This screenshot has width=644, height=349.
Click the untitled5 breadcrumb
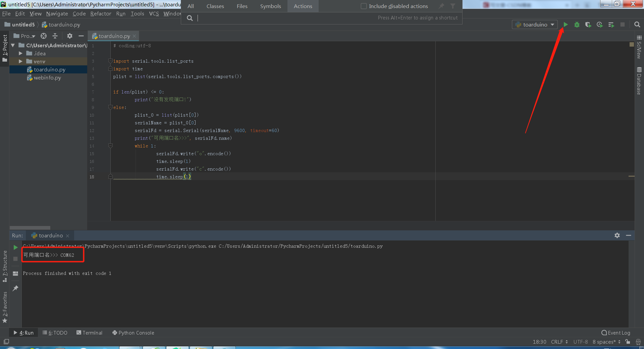pyautogui.click(x=20, y=24)
